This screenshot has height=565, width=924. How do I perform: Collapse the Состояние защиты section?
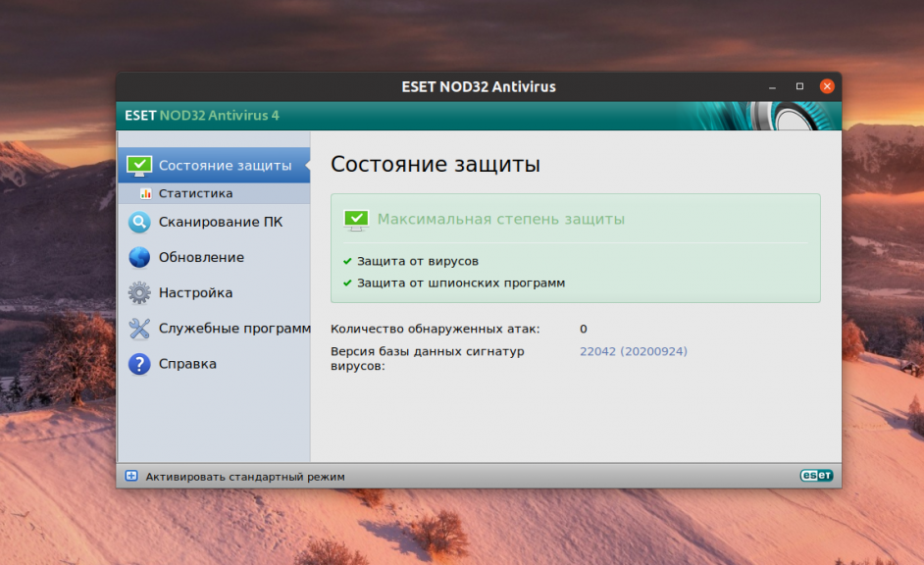(216, 165)
